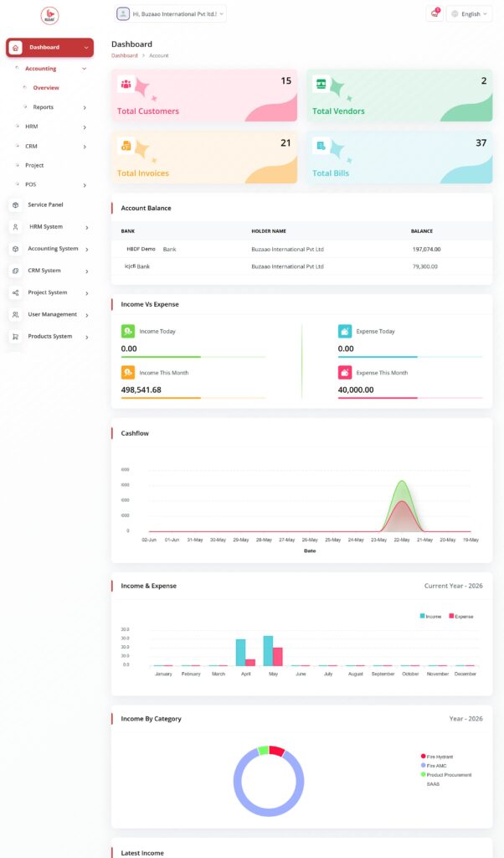Click the Total Bills receipt icon
This screenshot has width=504, height=858.
tap(321, 146)
